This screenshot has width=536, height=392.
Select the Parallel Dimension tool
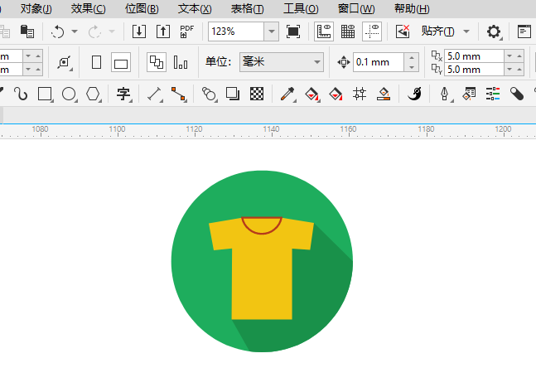point(154,94)
